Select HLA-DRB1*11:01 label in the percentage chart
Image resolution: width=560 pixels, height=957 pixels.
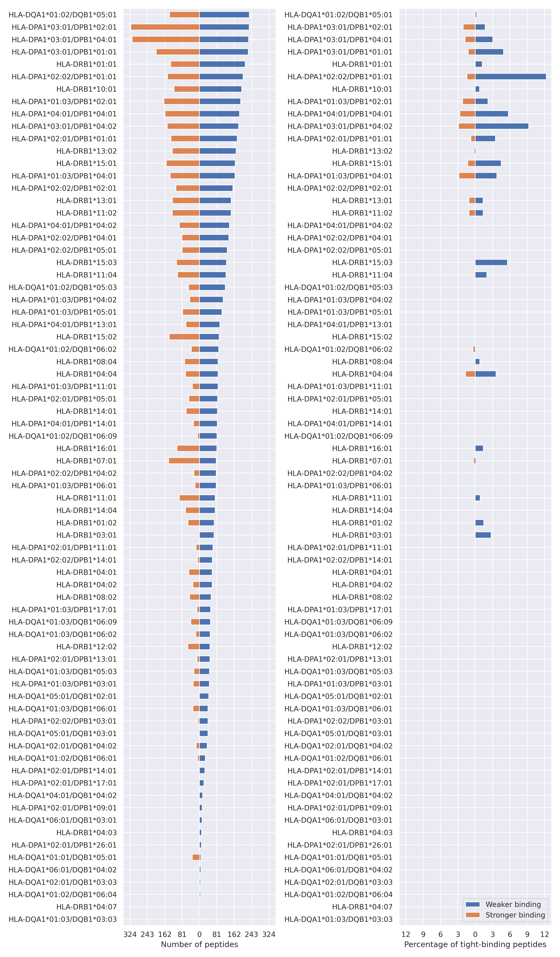click(362, 498)
